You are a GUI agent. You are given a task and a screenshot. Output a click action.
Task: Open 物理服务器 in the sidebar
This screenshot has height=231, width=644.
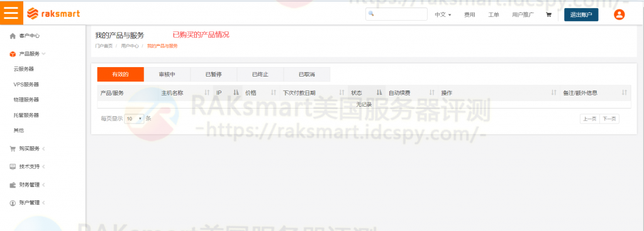26,100
